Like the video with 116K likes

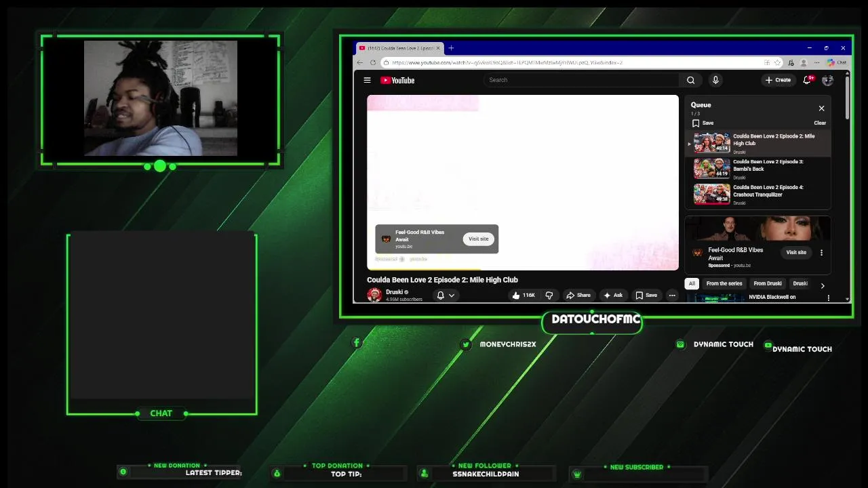524,296
